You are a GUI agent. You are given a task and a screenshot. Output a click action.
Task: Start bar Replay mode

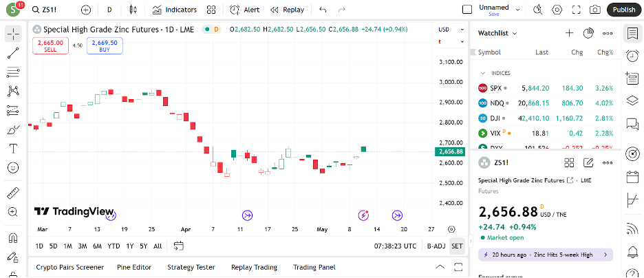pos(288,10)
